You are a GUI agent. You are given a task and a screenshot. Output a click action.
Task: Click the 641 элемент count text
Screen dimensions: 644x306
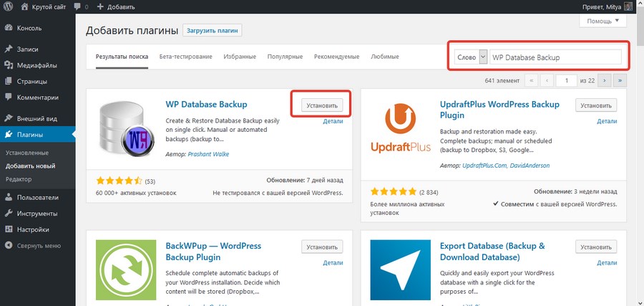pyautogui.click(x=502, y=80)
